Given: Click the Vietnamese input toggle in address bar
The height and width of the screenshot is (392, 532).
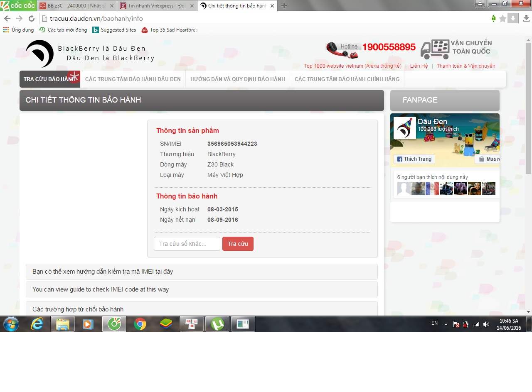Looking at the screenshot, I should point(493,18).
